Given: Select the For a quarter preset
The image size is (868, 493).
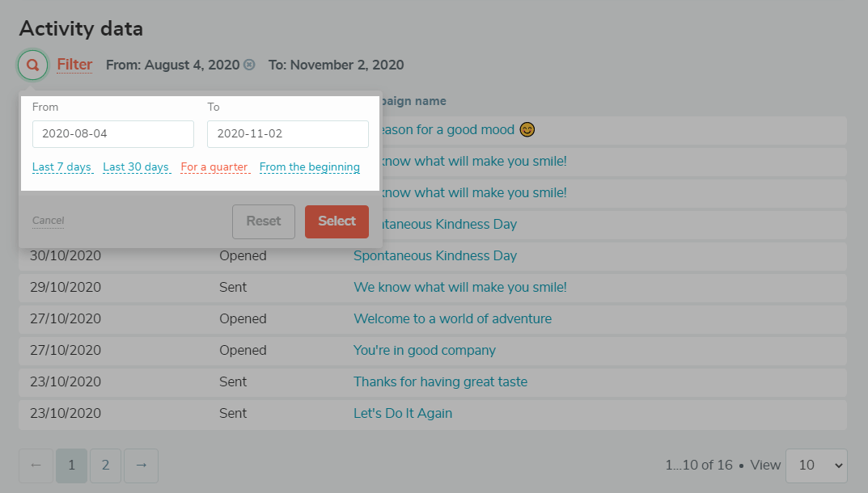Looking at the screenshot, I should pos(214,167).
